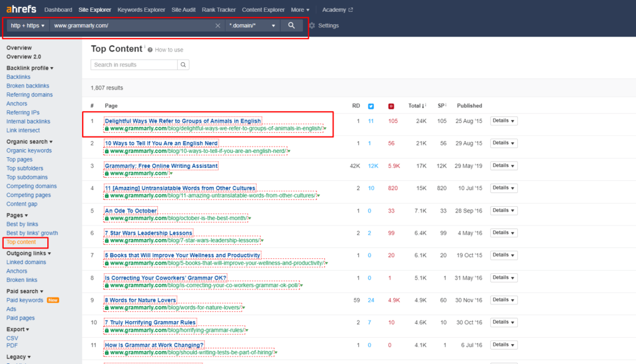This screenshot has width=636, height=364.
Task: Click the How to use help icon
Action: tap(150, 50)
